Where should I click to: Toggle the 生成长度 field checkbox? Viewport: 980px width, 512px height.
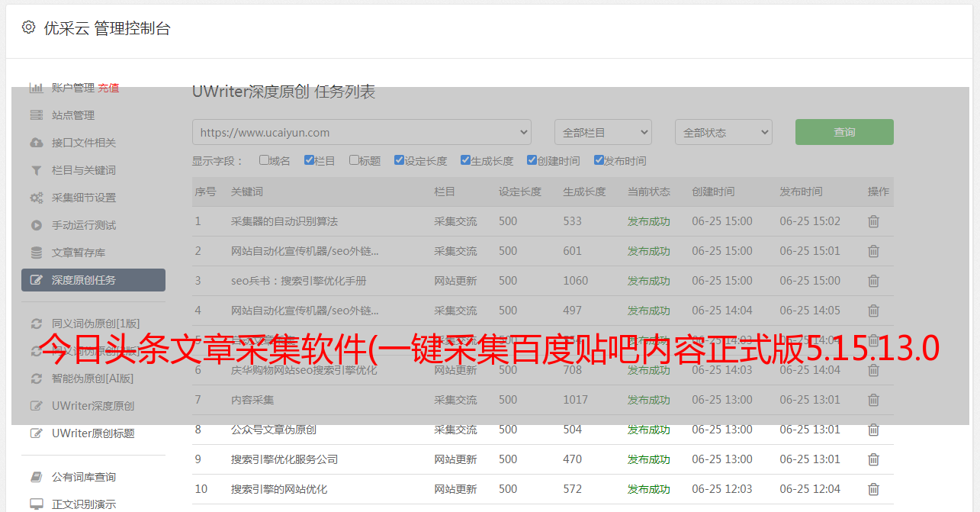pos(465,160)
